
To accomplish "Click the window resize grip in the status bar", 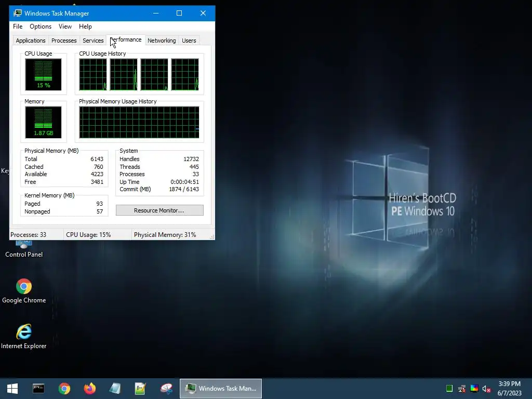I will (x=212, y=237).
